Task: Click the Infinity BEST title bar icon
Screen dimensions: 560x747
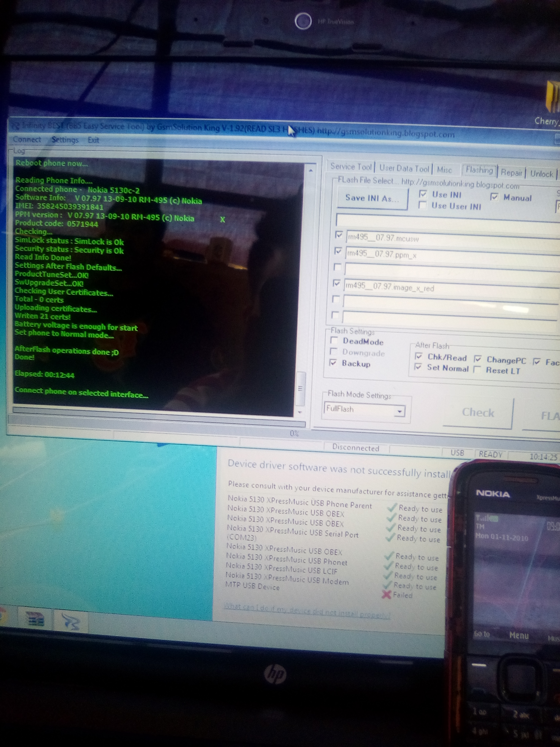Action: [x=15, y=126]
